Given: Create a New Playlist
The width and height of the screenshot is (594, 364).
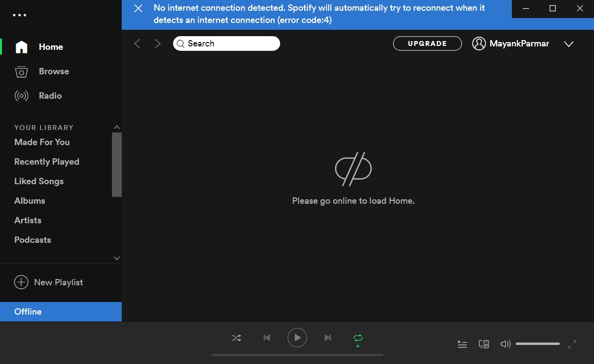Looking at the screenshot, I should click(x=59, y=282).
